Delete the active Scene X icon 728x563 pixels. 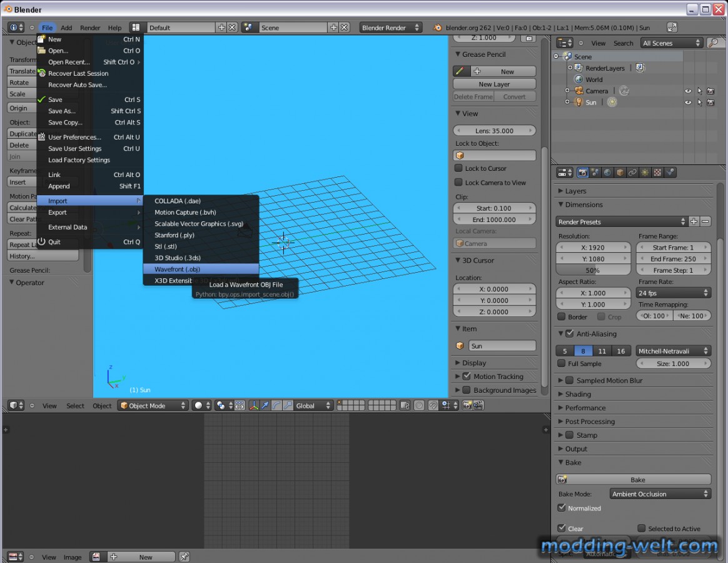(x=344, y=28)
